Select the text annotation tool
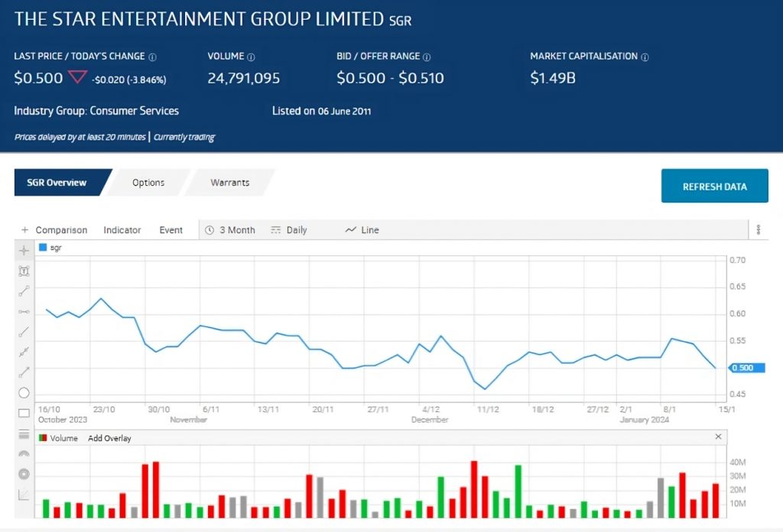783x532 pixels. [x=24, y=271]
